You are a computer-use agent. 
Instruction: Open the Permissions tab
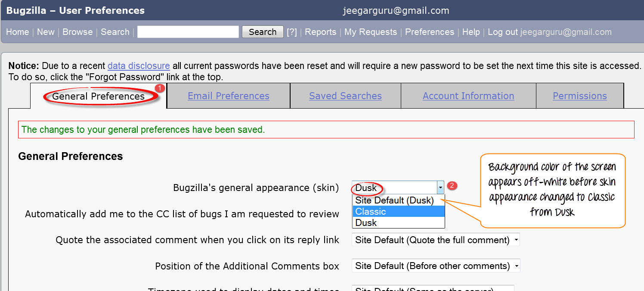pyautogui.click(x=579, y=96)
